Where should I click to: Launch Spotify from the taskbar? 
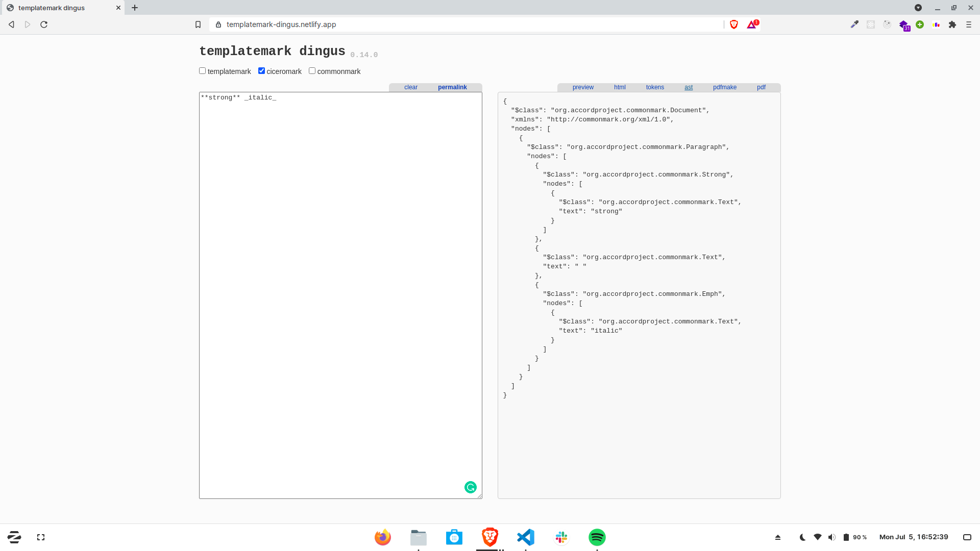coord(597,537)
